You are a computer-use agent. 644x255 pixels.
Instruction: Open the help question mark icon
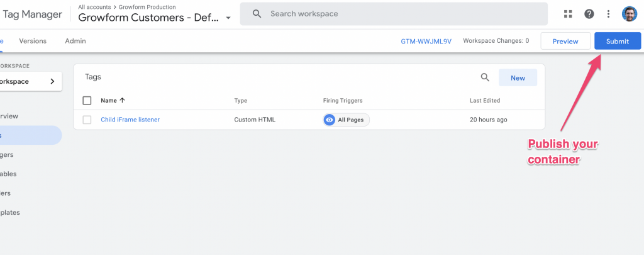[x=589, y=14]
